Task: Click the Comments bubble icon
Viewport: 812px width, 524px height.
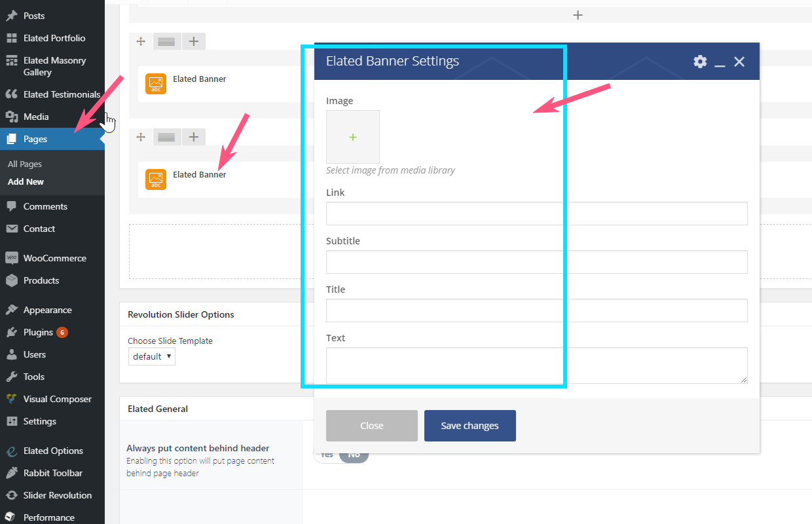Action: (x=12, y=206)
